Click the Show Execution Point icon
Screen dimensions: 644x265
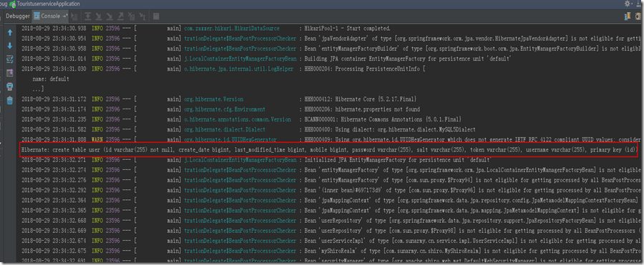[x=74, y=16]
